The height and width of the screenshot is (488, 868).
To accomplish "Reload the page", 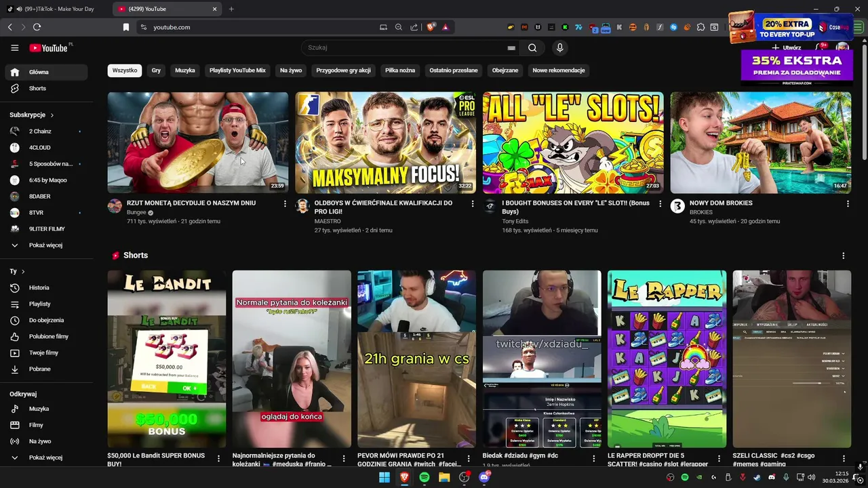I will pyautogui.click(x=37, y=27).
